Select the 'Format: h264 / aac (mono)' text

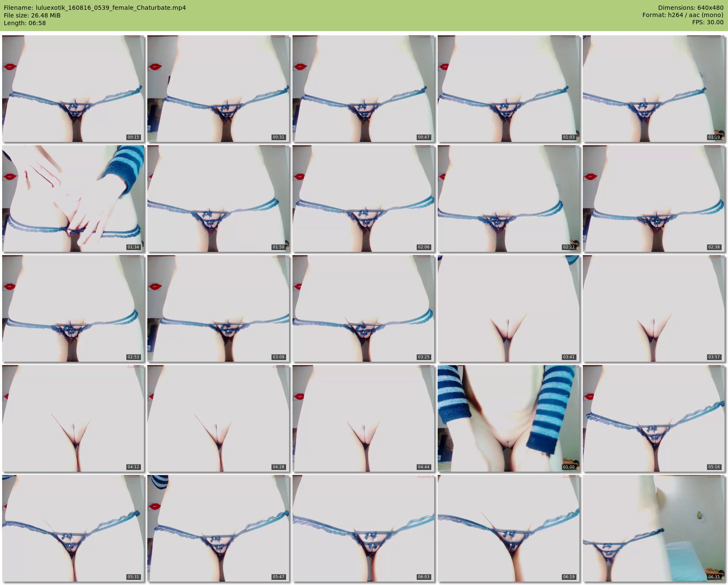coord(683,15)
